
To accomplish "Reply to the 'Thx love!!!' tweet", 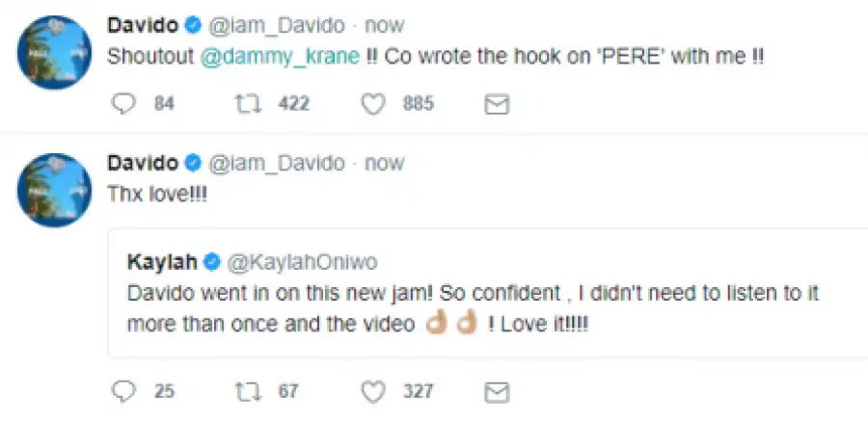I will (125, 391).
